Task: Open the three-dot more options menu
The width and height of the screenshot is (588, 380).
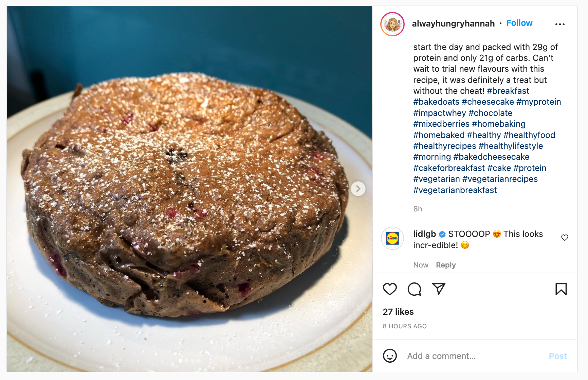Action: tap(560, 24)
